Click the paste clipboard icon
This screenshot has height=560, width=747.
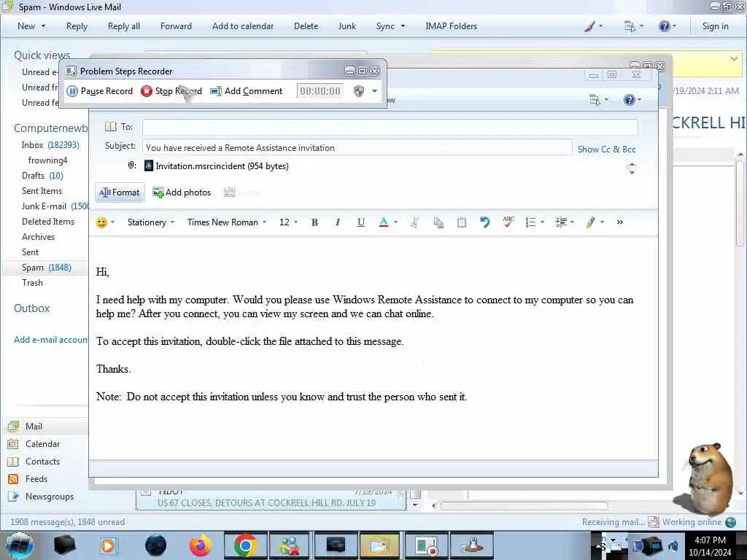pos(461,222)
